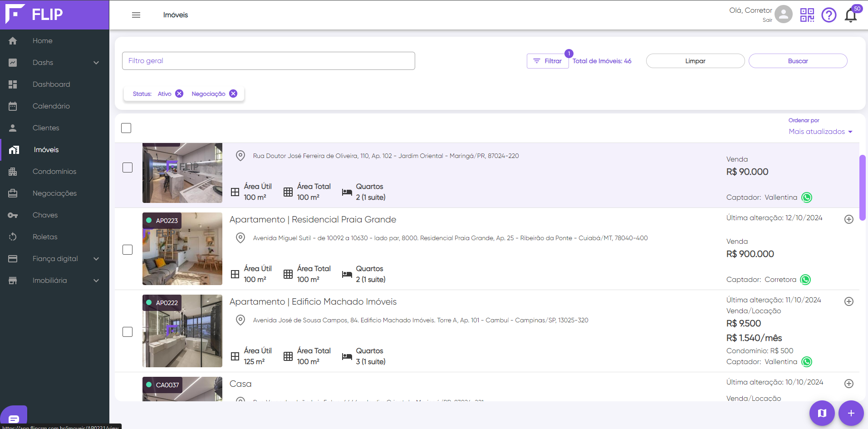Image resolution: width=868 pixels, height=429 pixels.
Task: Click the add new property floating button
Action: pyautogui.click(x=851, y=413)
